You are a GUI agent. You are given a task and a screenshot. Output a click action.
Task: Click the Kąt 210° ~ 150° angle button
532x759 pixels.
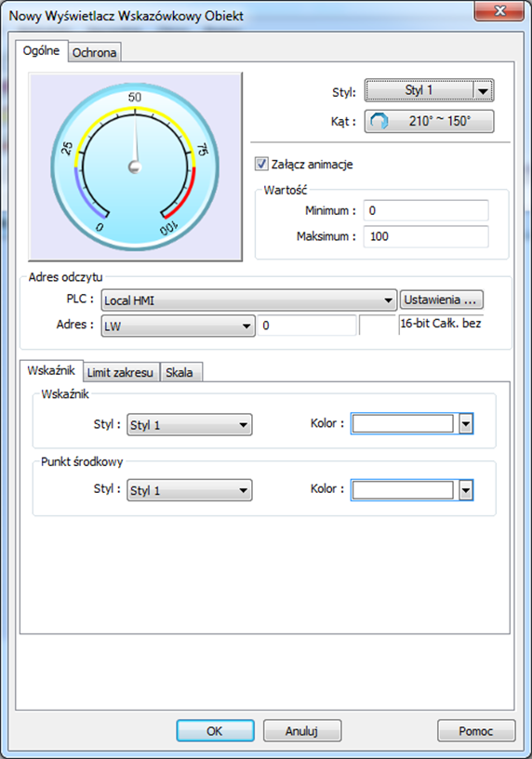(429, 121)
